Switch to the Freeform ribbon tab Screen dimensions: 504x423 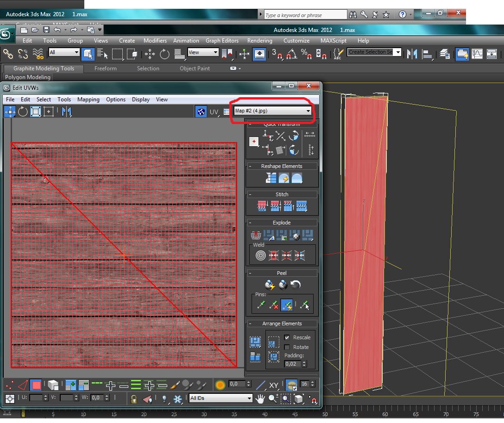pyautogui.click(x=106, y=68)
